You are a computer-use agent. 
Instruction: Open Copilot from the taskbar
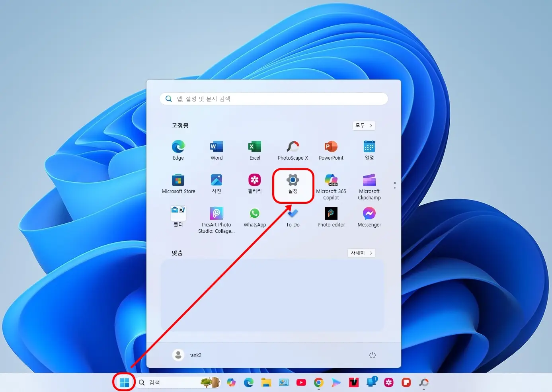(x=231, y=382)
